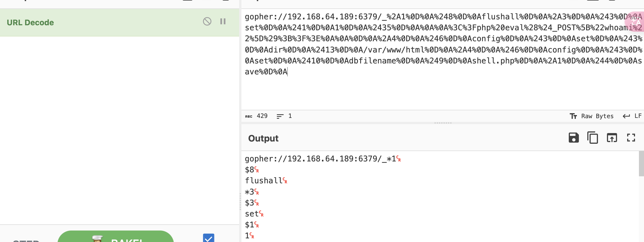The height and width of the screenshot is (242, 644).
Task: Copy output to clipboard
Action: tap(593, 138)
